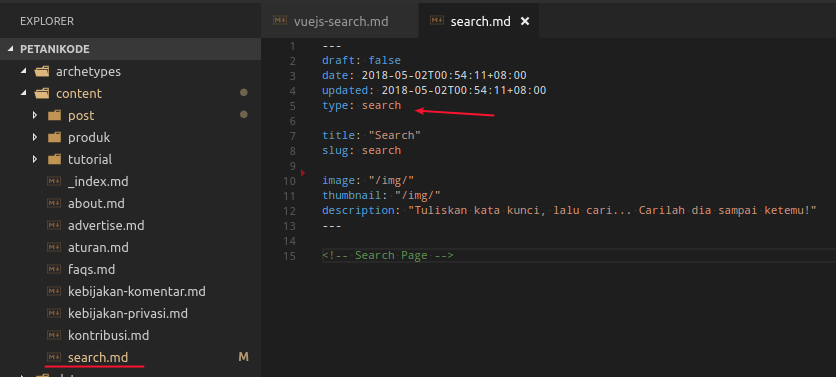
Task: Select the post folder
Action: click(x=81, y=115)
